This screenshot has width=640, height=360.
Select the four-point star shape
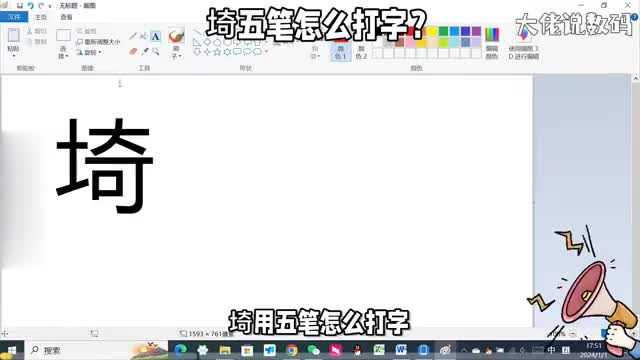coord(207,52)
